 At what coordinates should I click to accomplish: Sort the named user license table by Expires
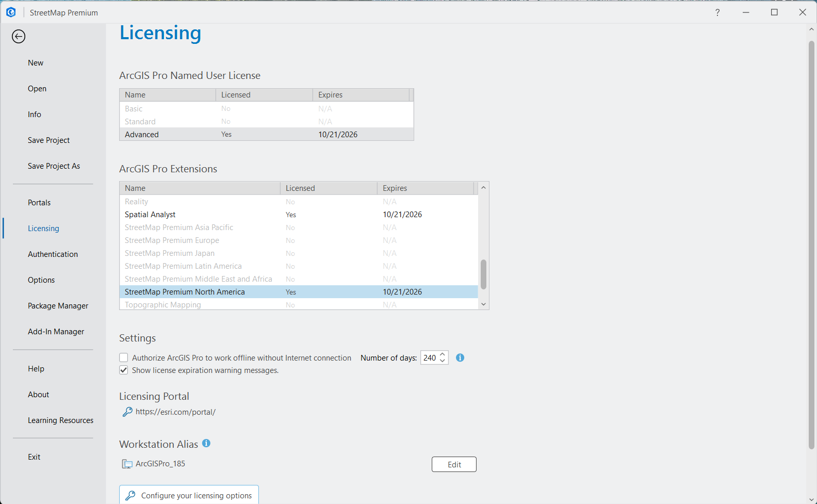[x=361, y=95]
